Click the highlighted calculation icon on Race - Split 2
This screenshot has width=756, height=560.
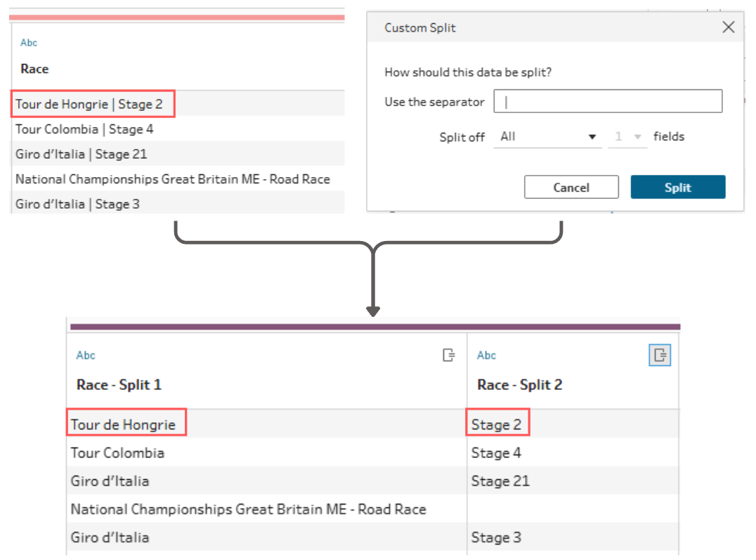click(660, 356)
